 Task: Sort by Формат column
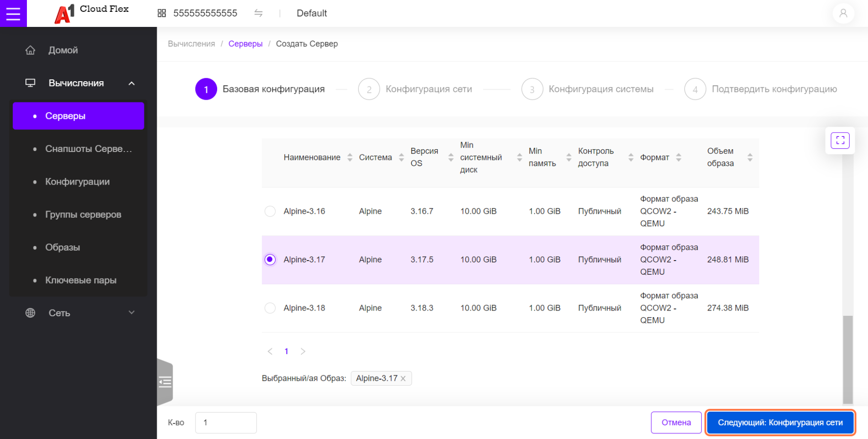678,157
